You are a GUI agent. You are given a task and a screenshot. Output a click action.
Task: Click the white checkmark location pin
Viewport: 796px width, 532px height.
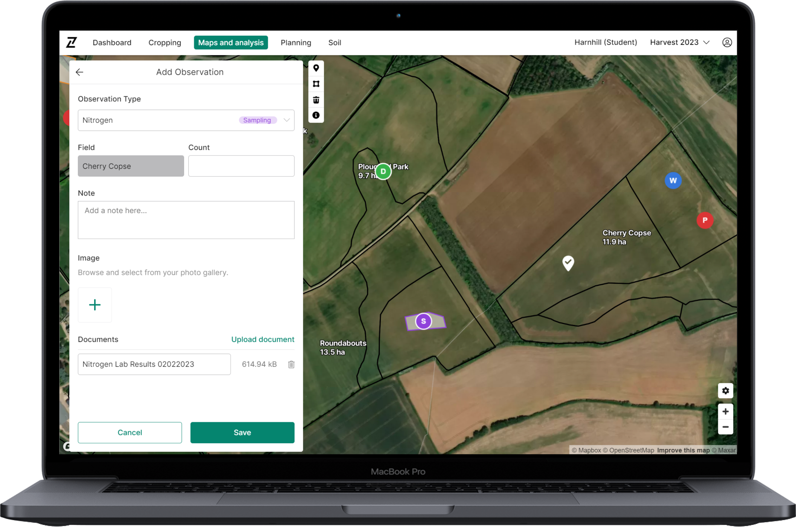(568, 263)
